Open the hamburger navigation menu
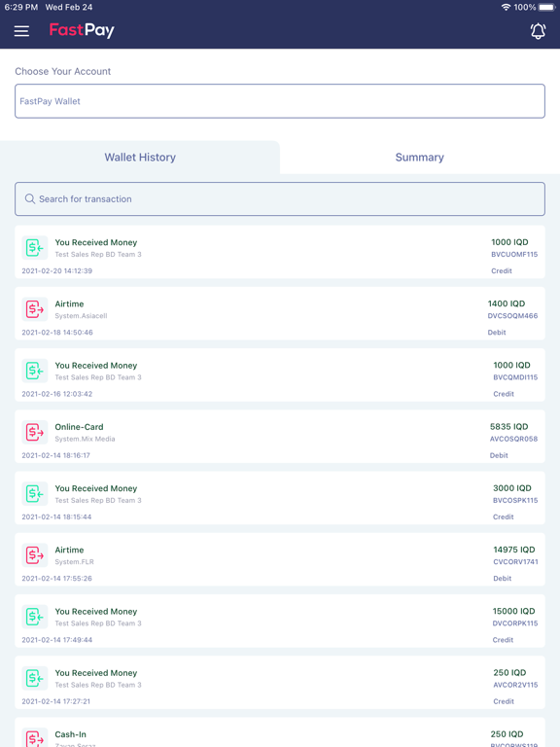Screen dimensions: 560x747 click(x=21, y=31)
